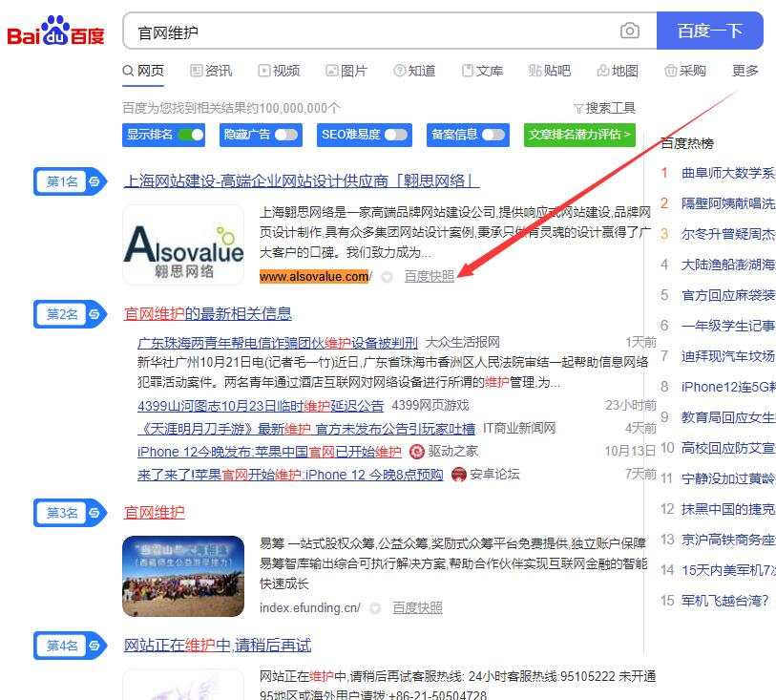The image size is (776, 700).
Task: Open the 地图 tab
Action: (618, 71)
